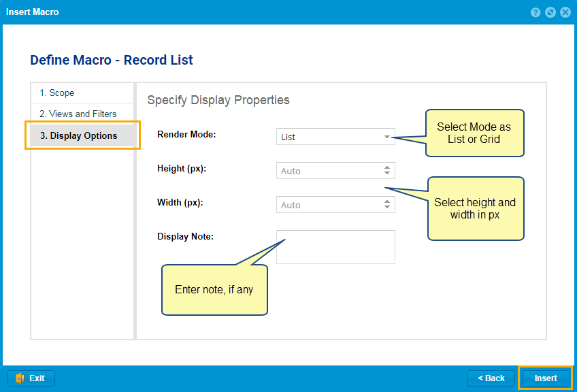The height and width of the screenshot is (392, 577).
Task: Click the Specify Display Properties heading
Action: pos(218,100)
